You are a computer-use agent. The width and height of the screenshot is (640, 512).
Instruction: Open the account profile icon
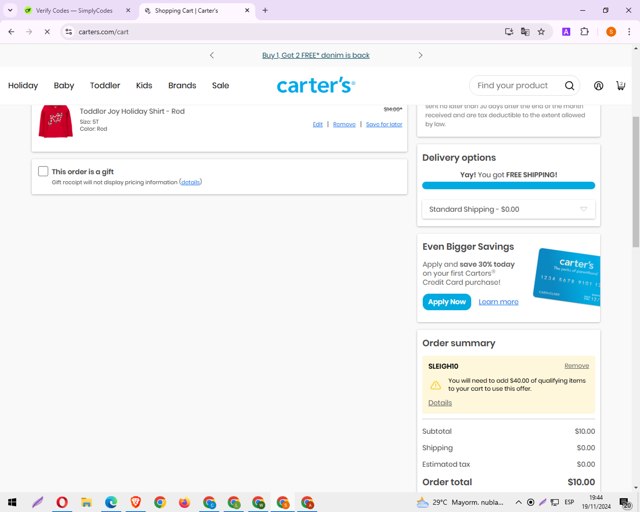coord(598,85)
